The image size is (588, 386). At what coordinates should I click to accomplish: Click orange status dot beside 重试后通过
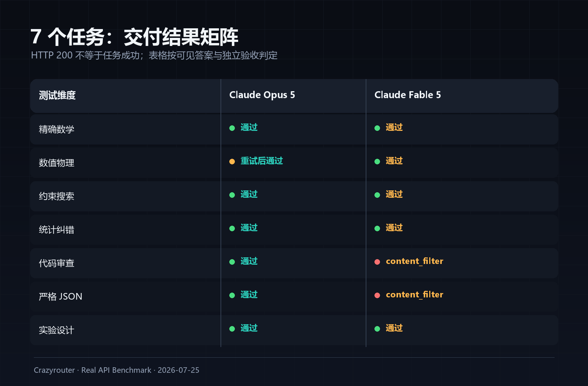232,161
